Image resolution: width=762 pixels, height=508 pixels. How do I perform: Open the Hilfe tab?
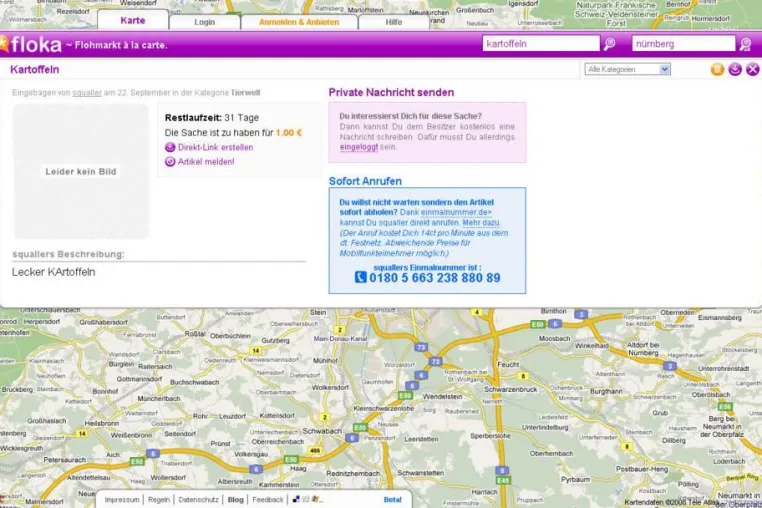394,22
